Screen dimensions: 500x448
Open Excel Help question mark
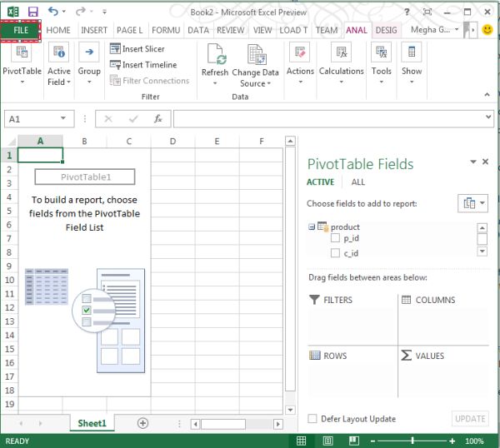coord(407,12)
